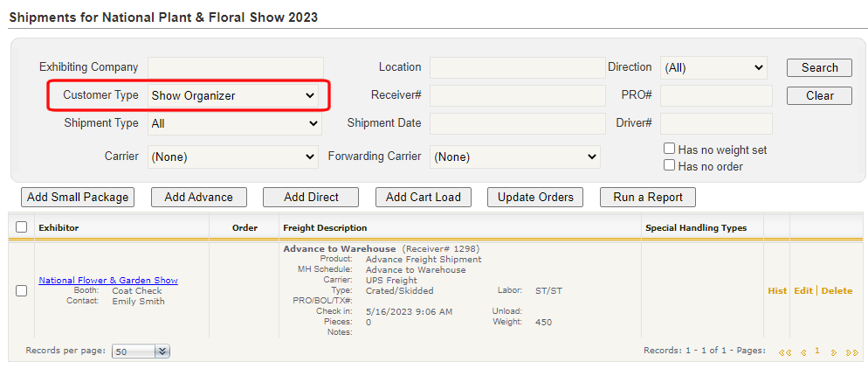Go to next page of records
Viewport: 868px width, 369px height.
pos(834,352)
